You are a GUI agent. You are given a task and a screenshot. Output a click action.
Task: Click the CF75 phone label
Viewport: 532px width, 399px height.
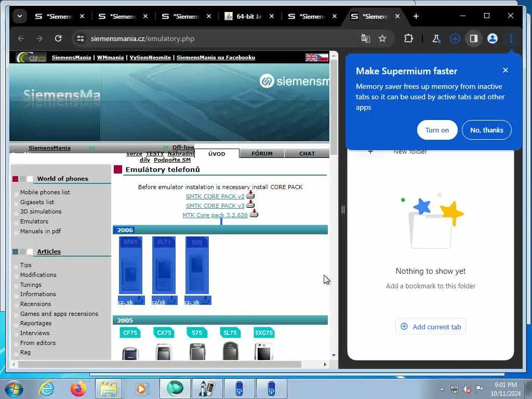[130, 333]
